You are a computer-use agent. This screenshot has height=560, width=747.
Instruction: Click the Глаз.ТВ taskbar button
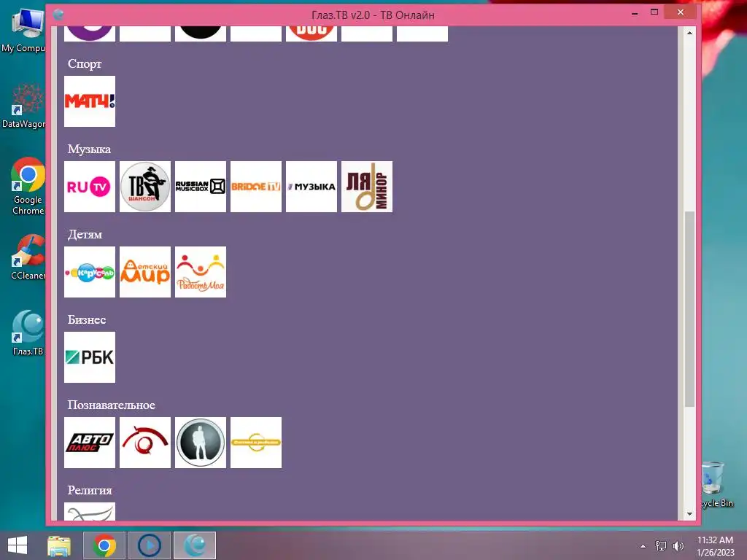tap(194, 545)
